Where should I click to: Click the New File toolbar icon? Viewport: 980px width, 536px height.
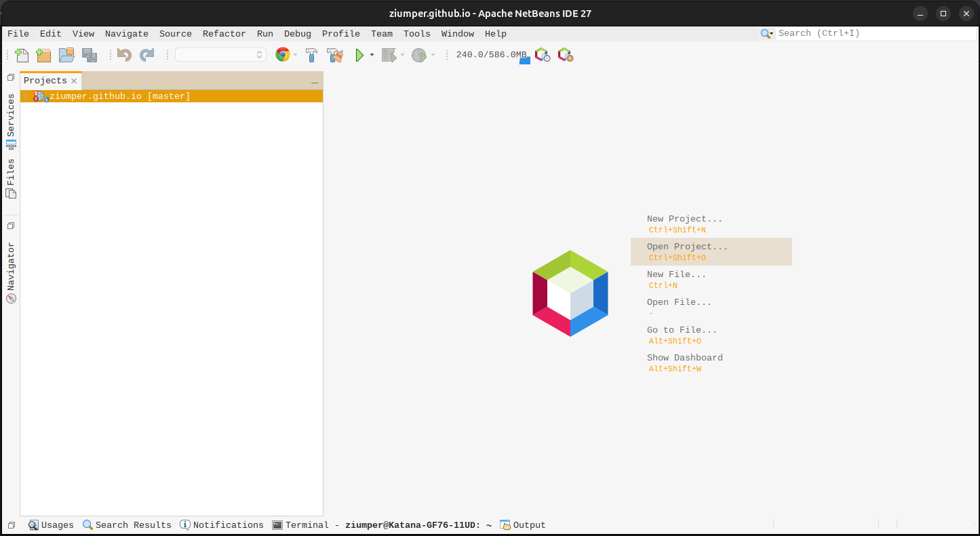(x=22, y=55)
